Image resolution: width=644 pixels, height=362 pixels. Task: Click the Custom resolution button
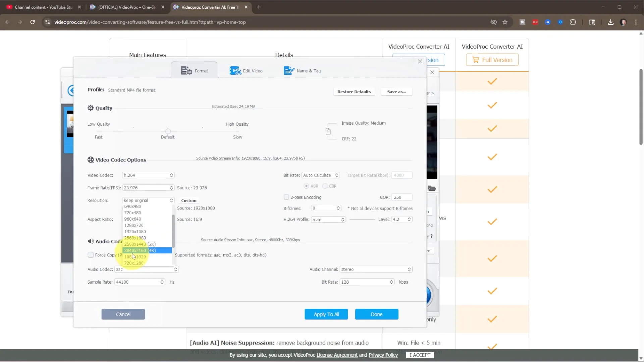click(189, 200)
